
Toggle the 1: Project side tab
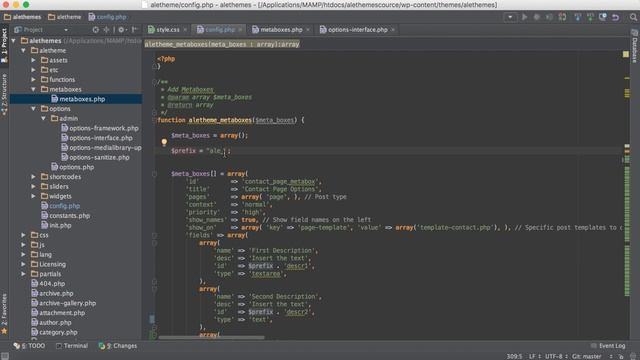pos(4,45)
